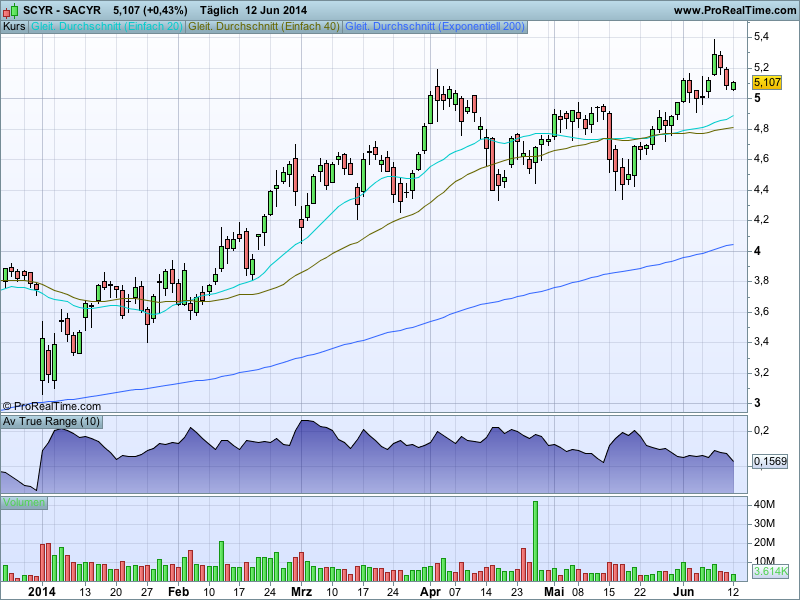Click the Mai label on the time axis
The height and width of the screenshot is (600, 800).
click(554, 592)
